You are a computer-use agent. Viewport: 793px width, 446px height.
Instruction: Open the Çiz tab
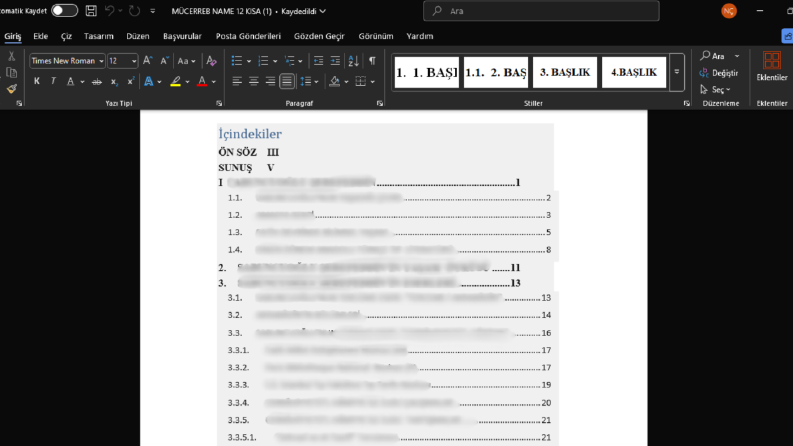coord(66,36)
